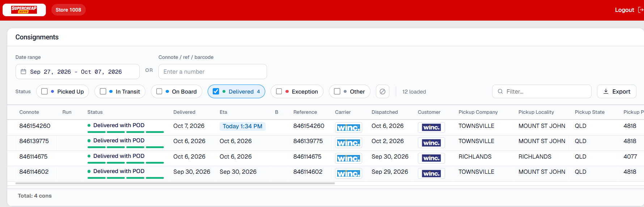Check the Other status checkbox

tap(337, 91)
